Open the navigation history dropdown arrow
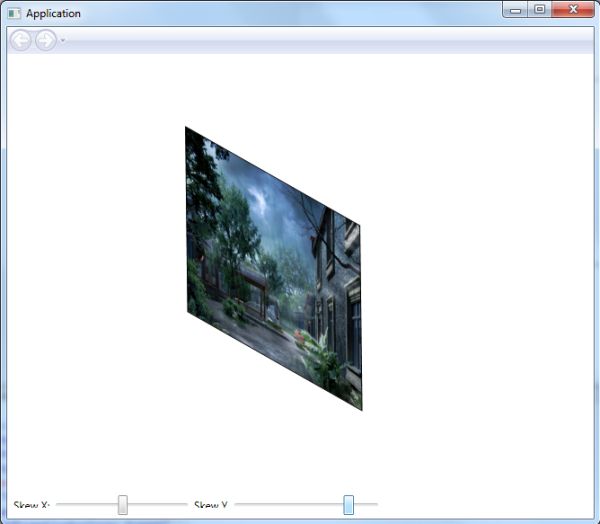The width and height of the screenshot is (600, 524). (x=63, y=40)
